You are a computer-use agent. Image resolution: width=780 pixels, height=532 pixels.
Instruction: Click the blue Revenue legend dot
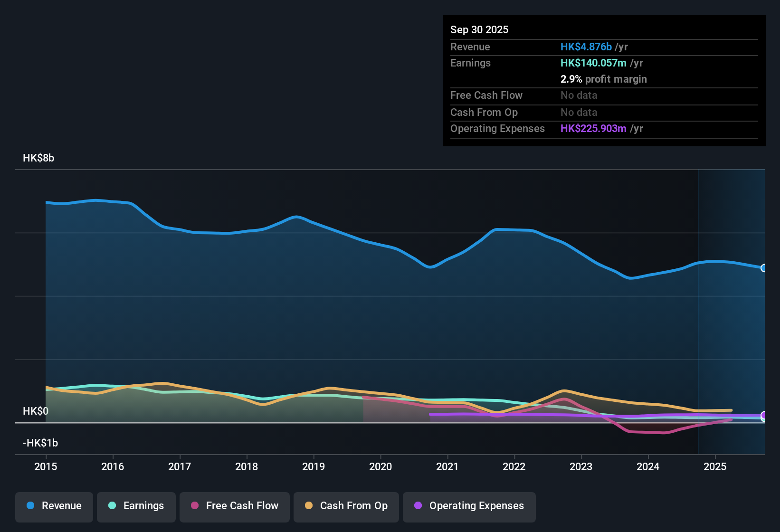pyautogui.click(x=30, y=506)
